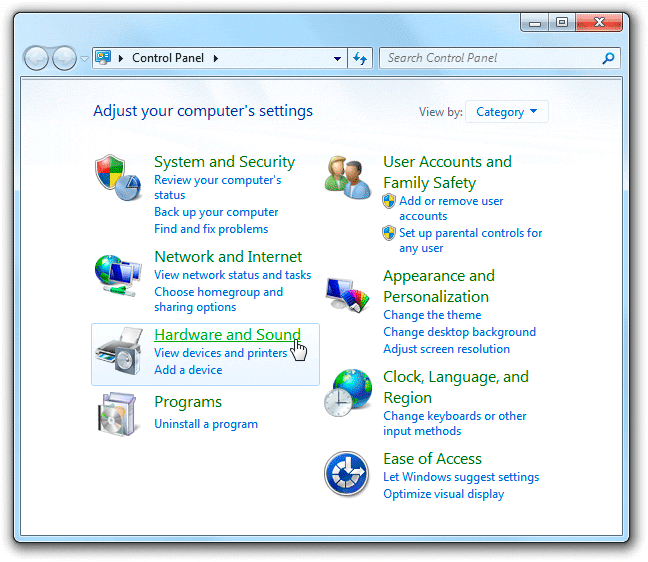Open Review your computer's status
Image resolution: width=648 pixels, height=562 pixels.
click(x=217, y=187)
